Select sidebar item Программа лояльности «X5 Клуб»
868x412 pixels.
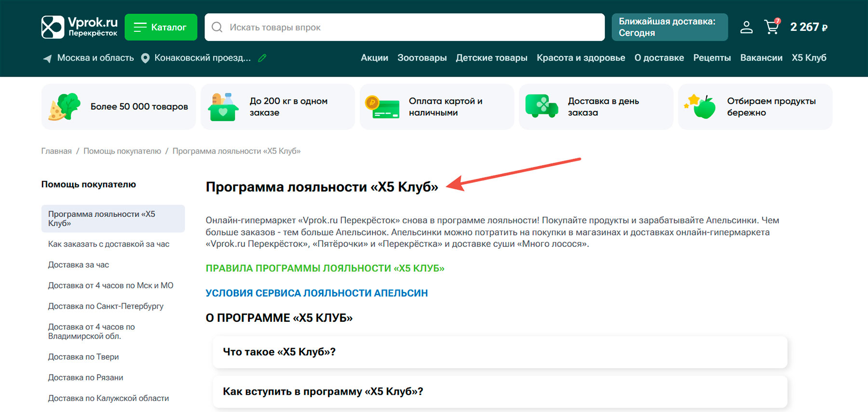tap(113, 219)
